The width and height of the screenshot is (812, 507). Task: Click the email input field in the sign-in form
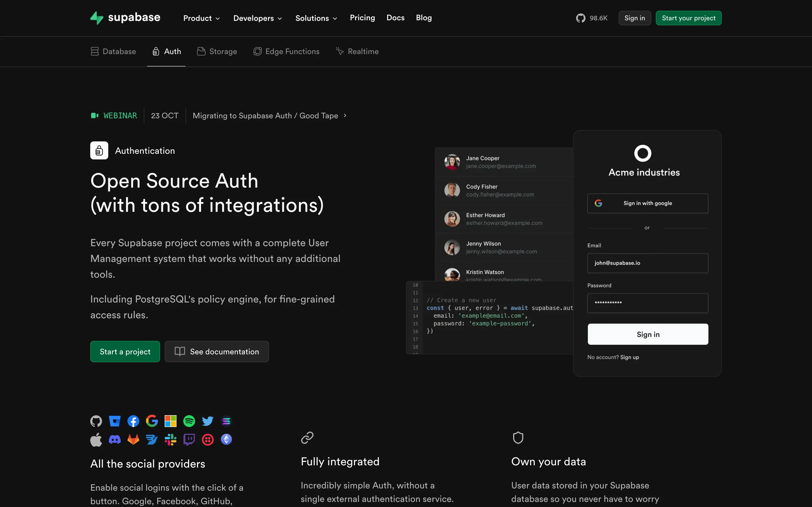click(x=647, y=263)
